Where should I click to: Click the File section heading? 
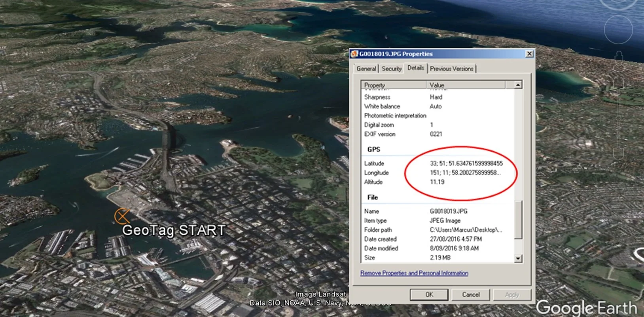click(373, 197)
